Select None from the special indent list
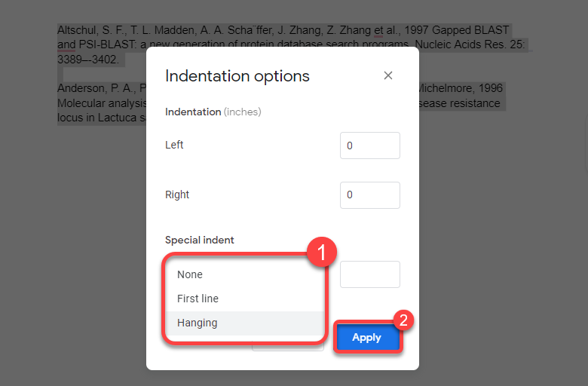Screen dimensions: 588x386 [x=190, y=274]
